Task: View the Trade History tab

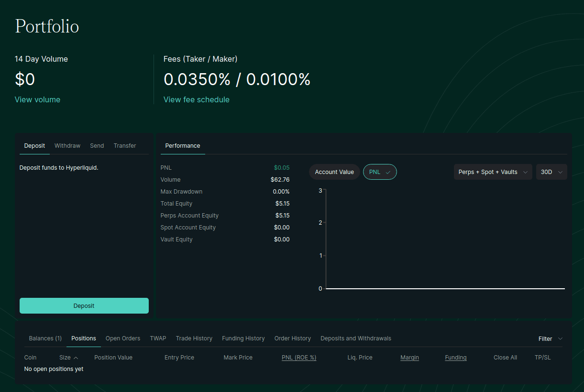Action: (194, 338)
